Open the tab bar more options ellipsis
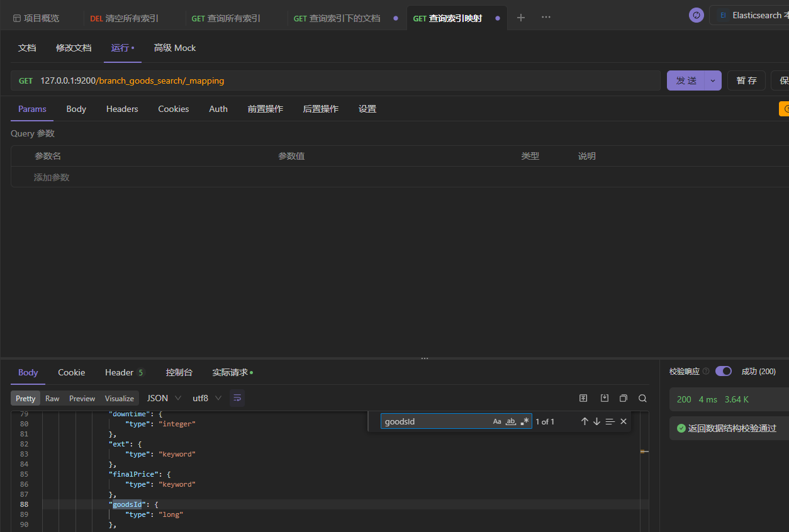This screenshot has height=532, width=789. [x=546, y=18]
